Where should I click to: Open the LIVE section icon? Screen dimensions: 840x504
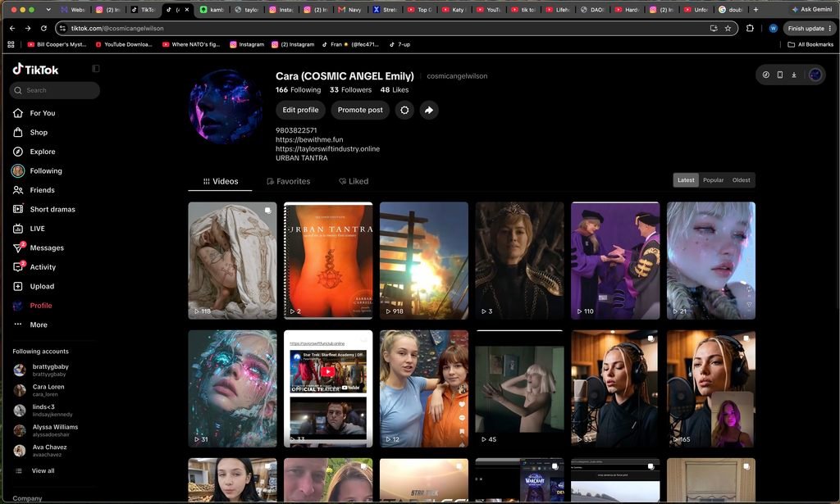point(18,229)
